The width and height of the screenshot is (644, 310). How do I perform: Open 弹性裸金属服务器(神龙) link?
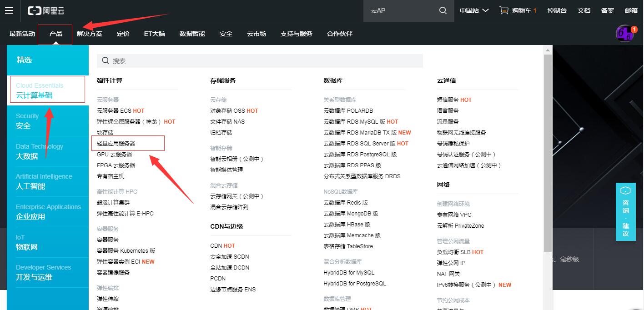(x=130, y=121)
